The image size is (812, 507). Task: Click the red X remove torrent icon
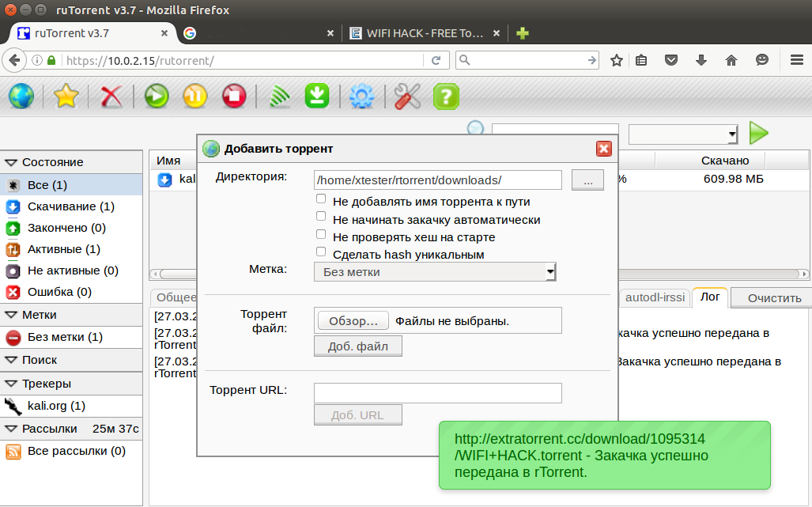click(x=111, y=96)
